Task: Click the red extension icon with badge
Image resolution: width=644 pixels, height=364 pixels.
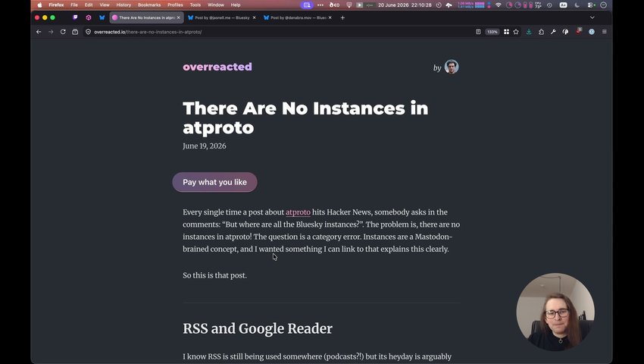Action: coord(579,31)
